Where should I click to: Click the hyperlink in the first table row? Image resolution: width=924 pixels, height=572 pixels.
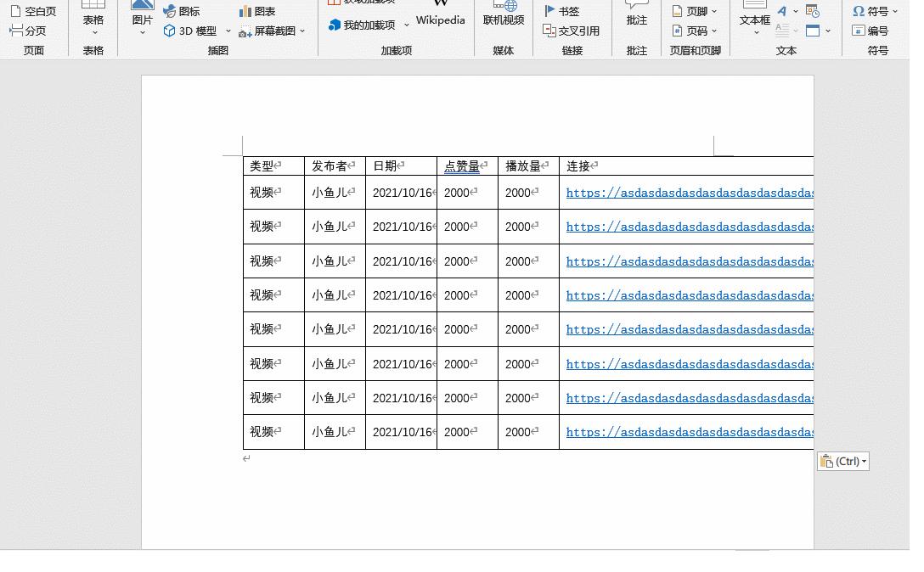coord(688,193)
